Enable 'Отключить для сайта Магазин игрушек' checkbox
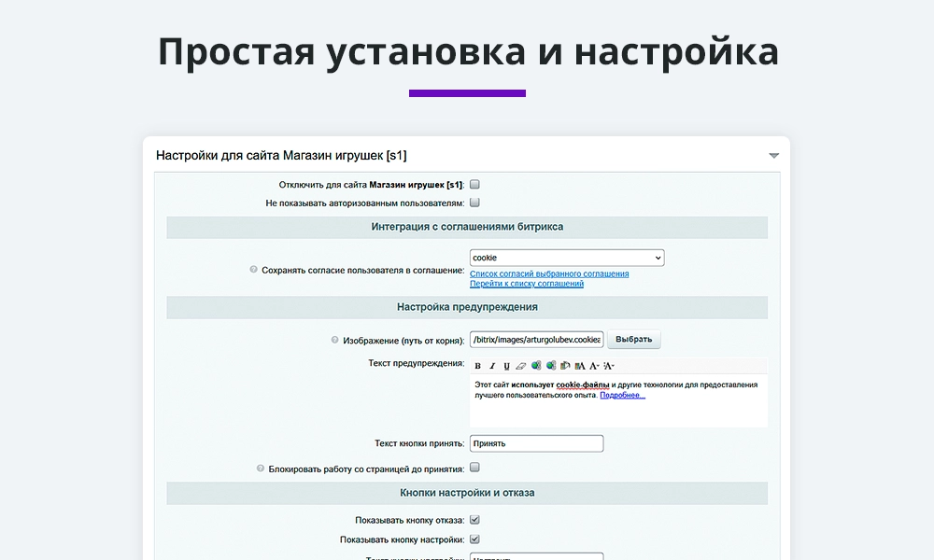 pos(474,185)
